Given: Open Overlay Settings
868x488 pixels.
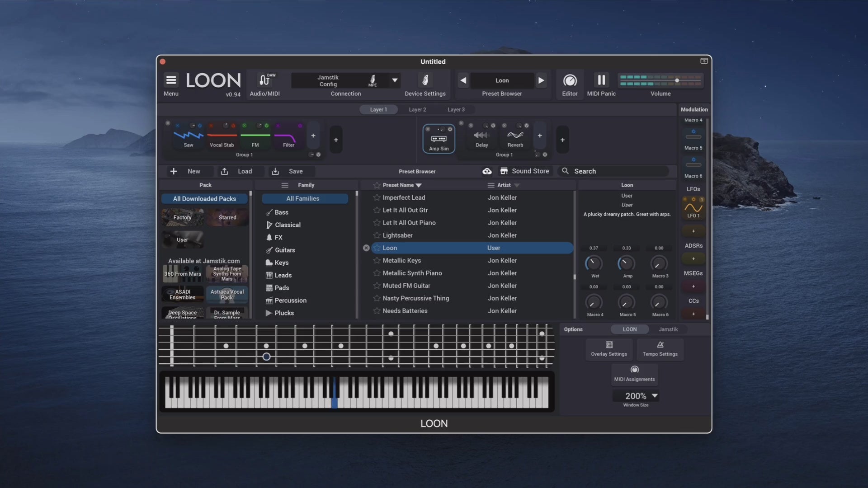Looking at the screenshot, I should coord(609,349).
